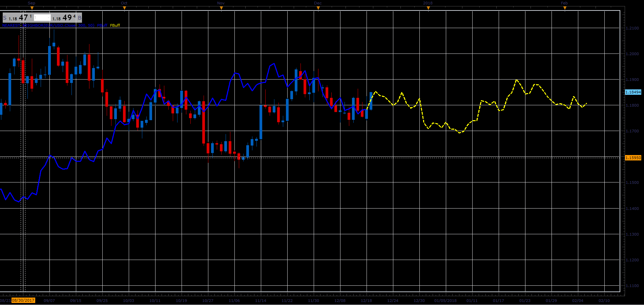Click the 09/15 date axis label
644x305 pixels.
[x=76, y=301]
